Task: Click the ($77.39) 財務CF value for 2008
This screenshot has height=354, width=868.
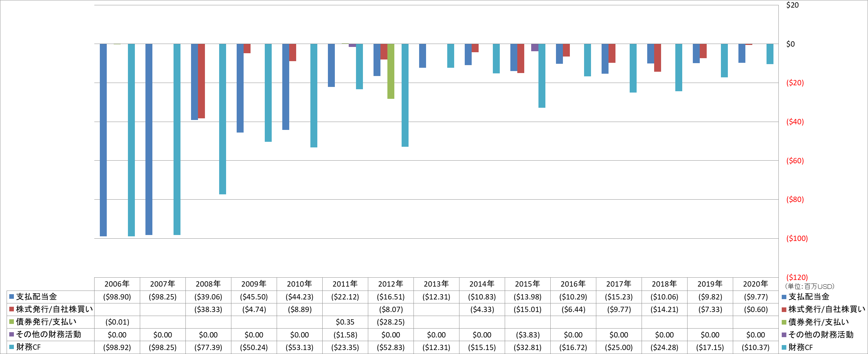Action: 208,347
